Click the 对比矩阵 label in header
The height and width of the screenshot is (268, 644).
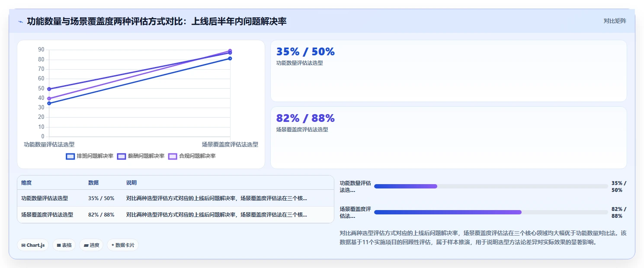click(x=615, y=21)
